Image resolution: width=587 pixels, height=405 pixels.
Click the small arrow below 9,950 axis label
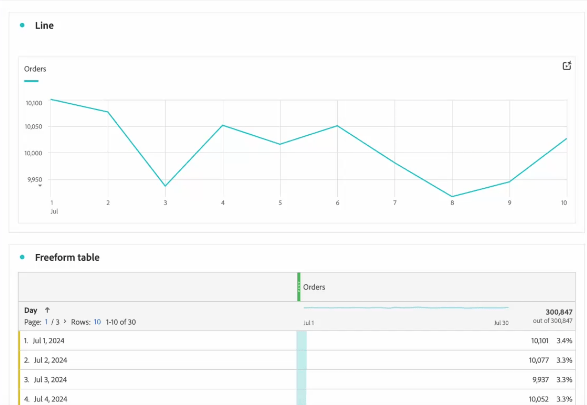click(x=40, y=186)
